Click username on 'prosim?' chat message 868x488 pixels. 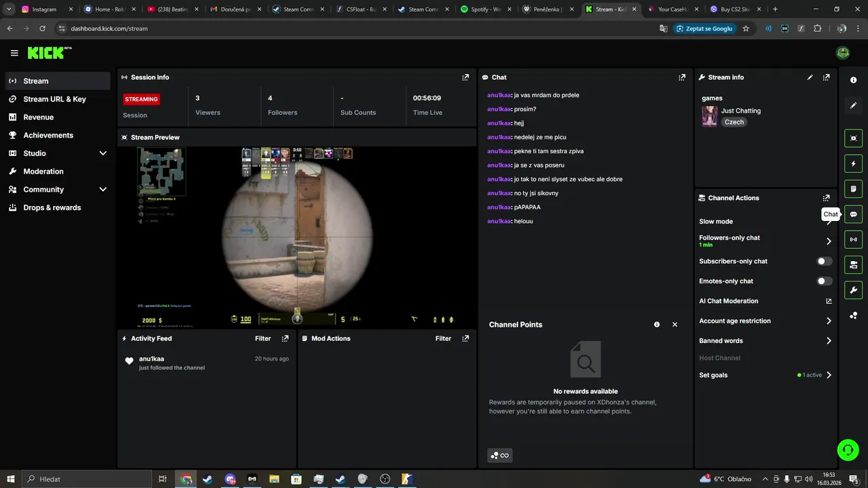click(498, 109)
